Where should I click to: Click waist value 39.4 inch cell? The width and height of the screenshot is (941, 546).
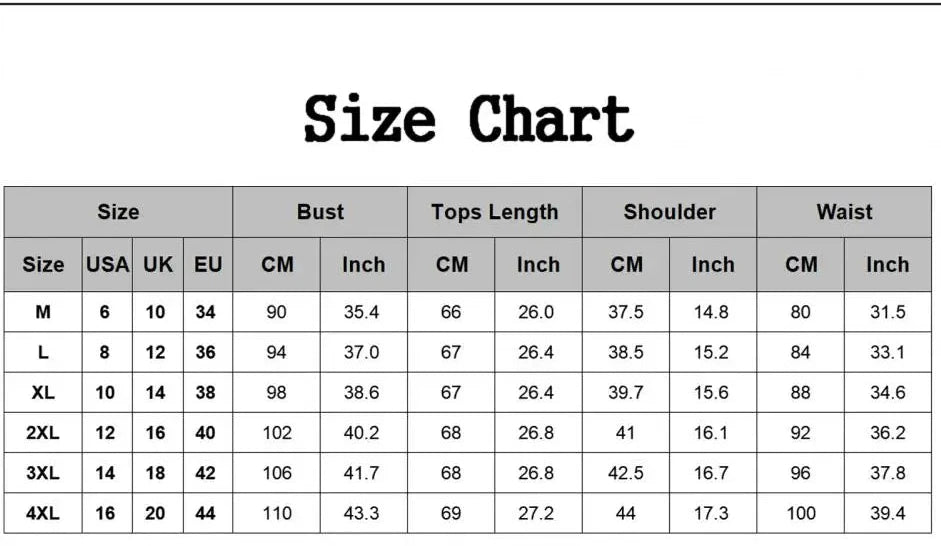(x=888, y=513)
